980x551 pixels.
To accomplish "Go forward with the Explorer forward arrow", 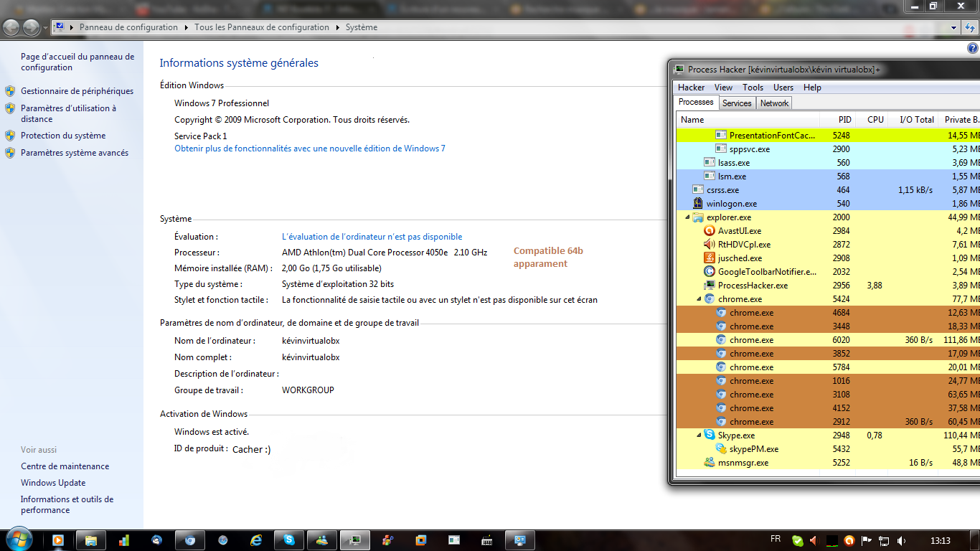I will (32, 27).
